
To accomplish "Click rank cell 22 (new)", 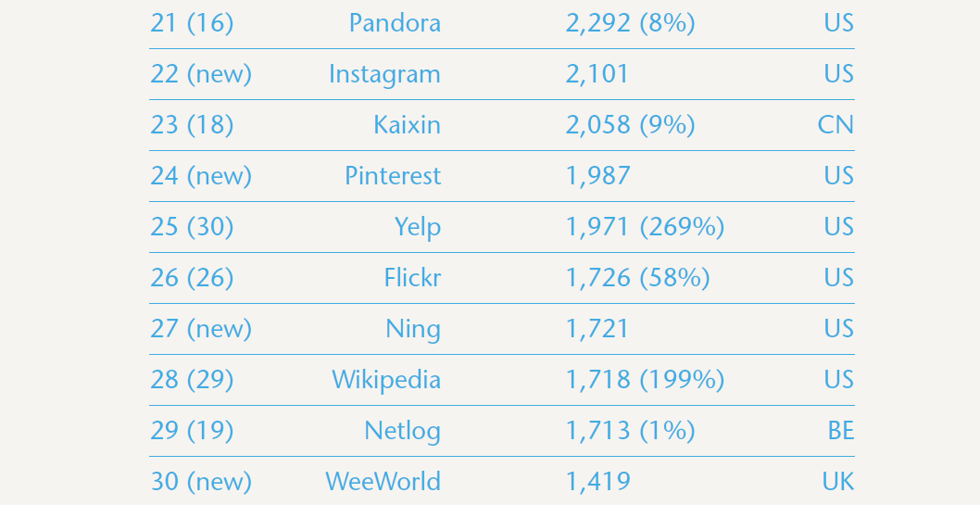I will 201,74.
